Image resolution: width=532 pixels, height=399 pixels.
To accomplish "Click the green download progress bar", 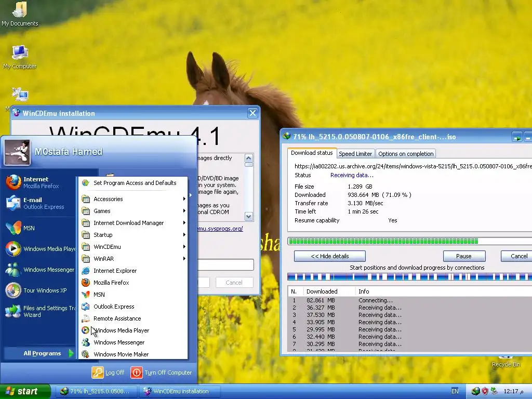I will coord(410,241).
